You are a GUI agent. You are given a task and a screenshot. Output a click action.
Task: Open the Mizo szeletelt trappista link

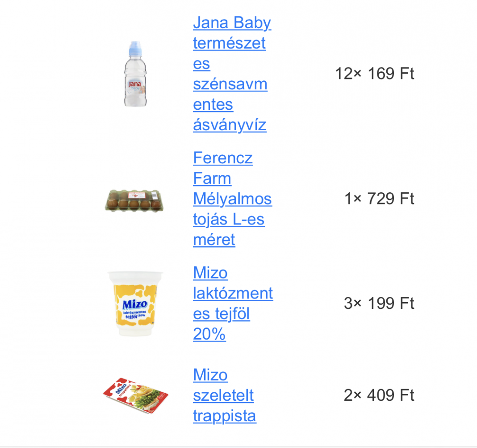(x=225, y=395)
